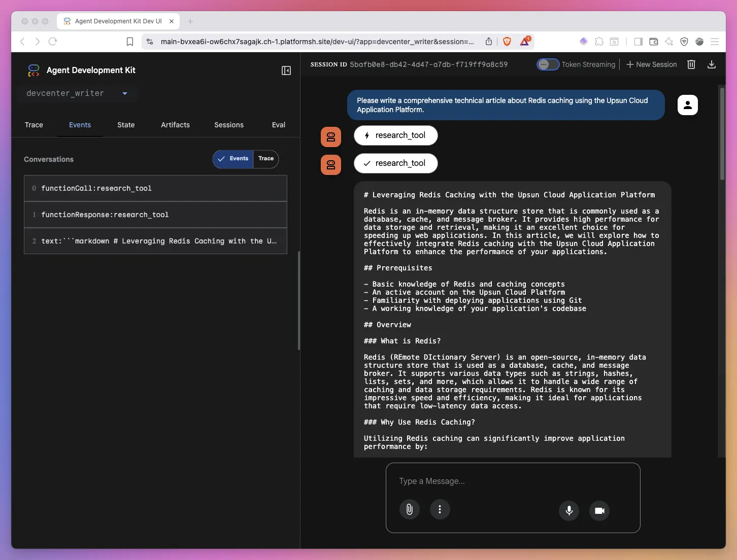This screenshot has width=737, height=560.
Task: Click the Type a Message input
Action: (513, 481)
